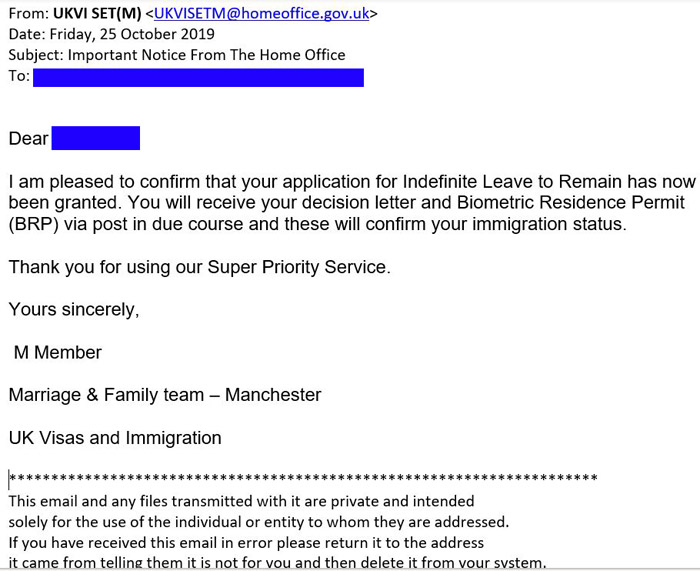Click the "UK Visas and Immigration" line

point(115,438)
